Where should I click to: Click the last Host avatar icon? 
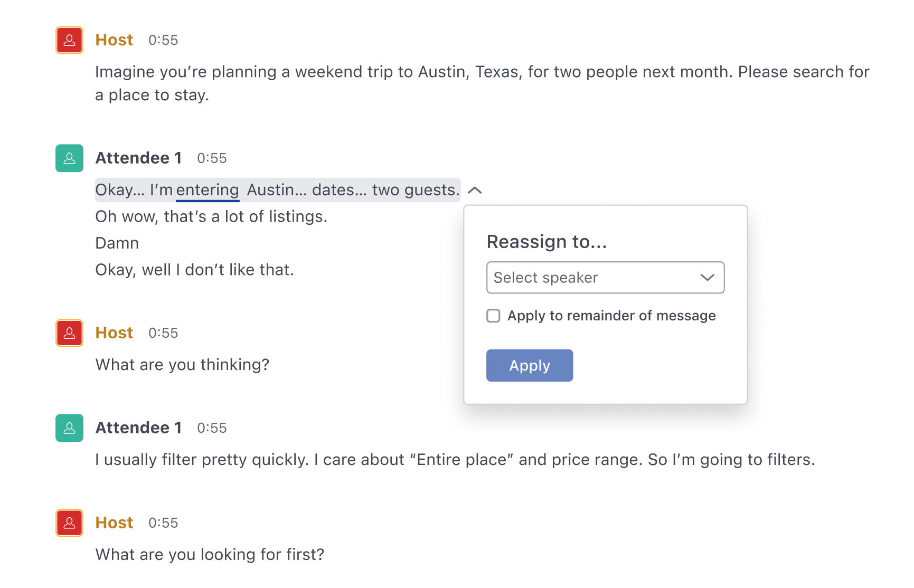pos(69,523)
